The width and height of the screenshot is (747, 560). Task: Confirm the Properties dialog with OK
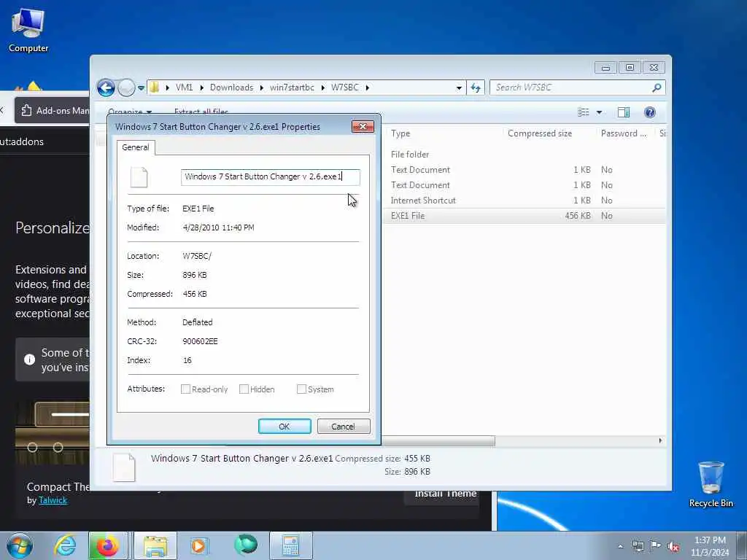pyautogui.click(x=285, y=427)
